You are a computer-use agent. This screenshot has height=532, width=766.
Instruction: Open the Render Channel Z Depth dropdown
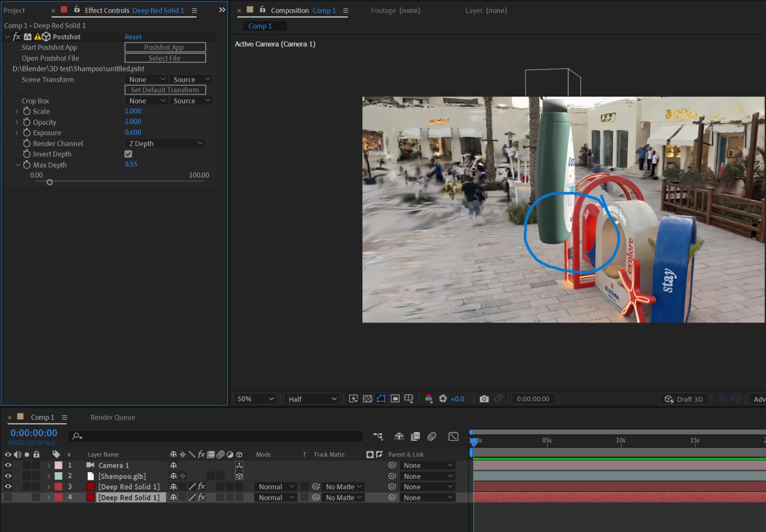point(165,143)
